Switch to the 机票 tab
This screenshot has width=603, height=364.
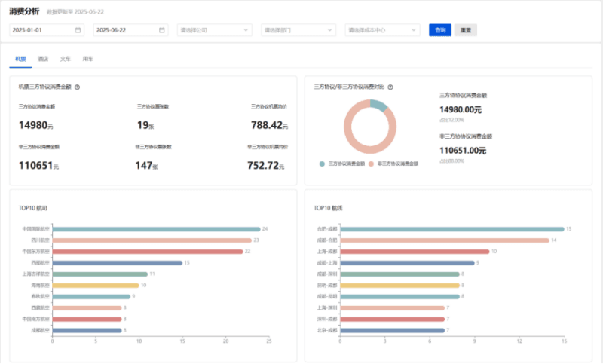[x=20, y=58]
